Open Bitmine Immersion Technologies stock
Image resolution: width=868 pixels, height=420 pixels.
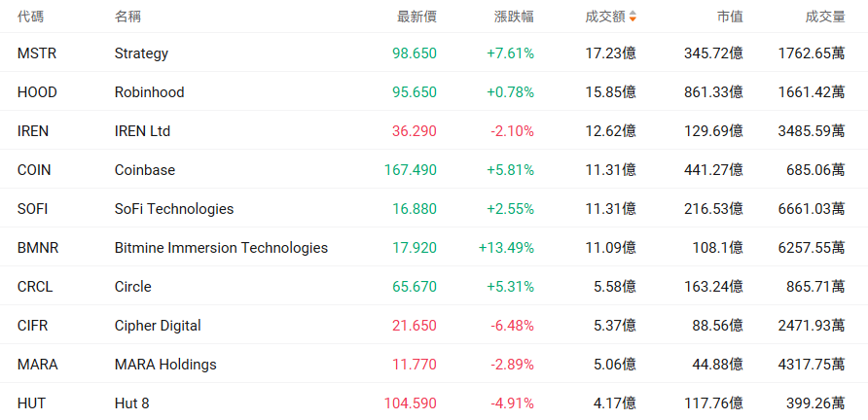coord(221,247)
